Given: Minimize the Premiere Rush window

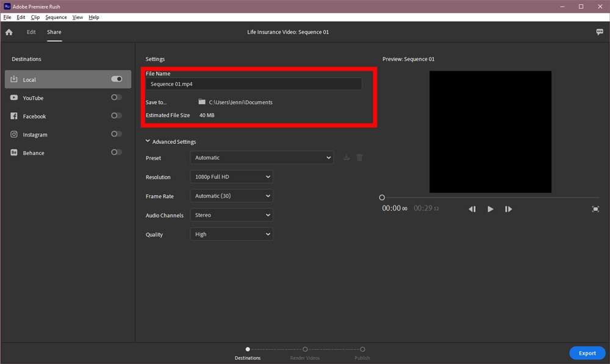Looking at the screenshot, I should [x=562, y=6].
